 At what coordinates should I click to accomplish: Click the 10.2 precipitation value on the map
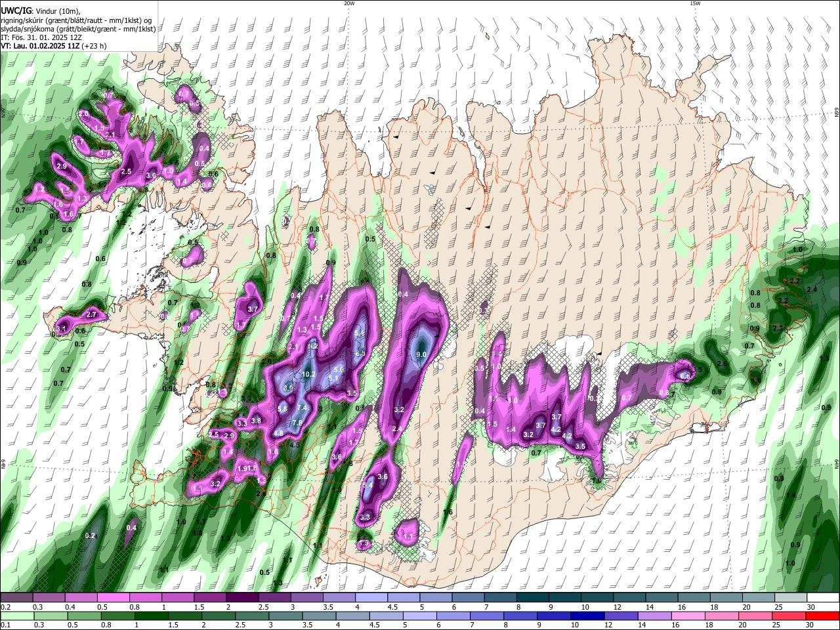point(309,375)
